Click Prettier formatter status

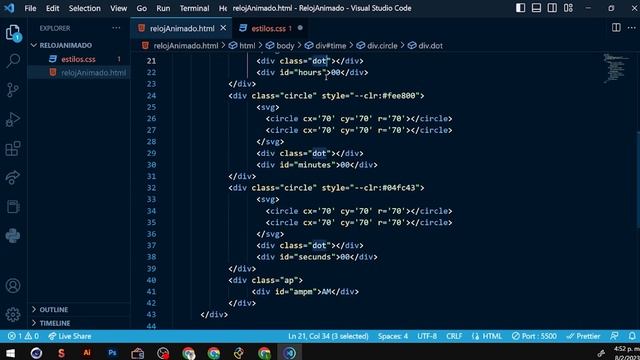tap(583, 336)
